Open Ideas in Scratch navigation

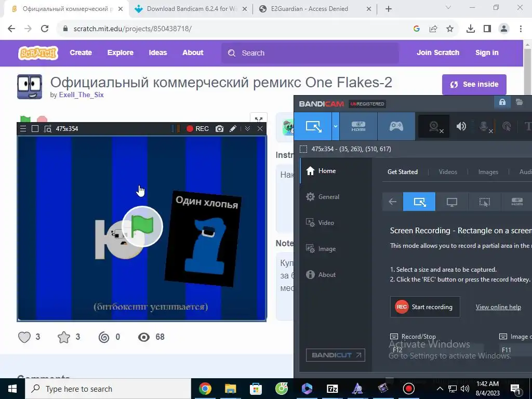[x=158, y=52]
